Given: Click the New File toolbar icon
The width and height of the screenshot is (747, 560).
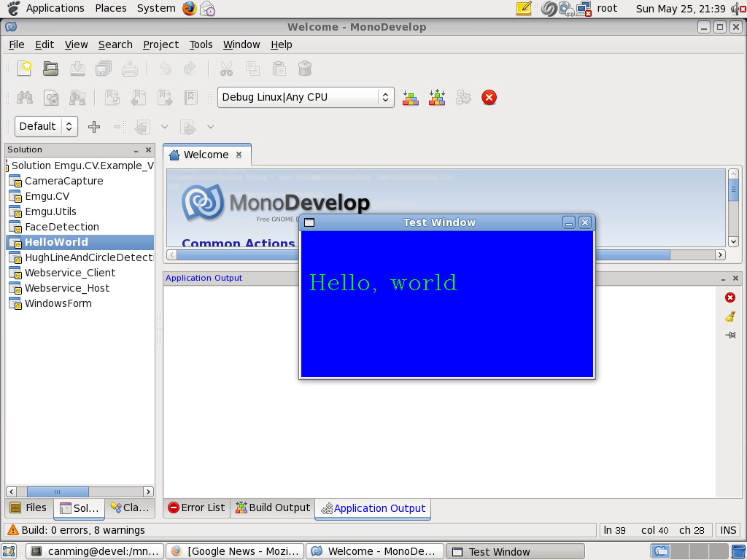Looking at the screenshot, I should (25, 69).
